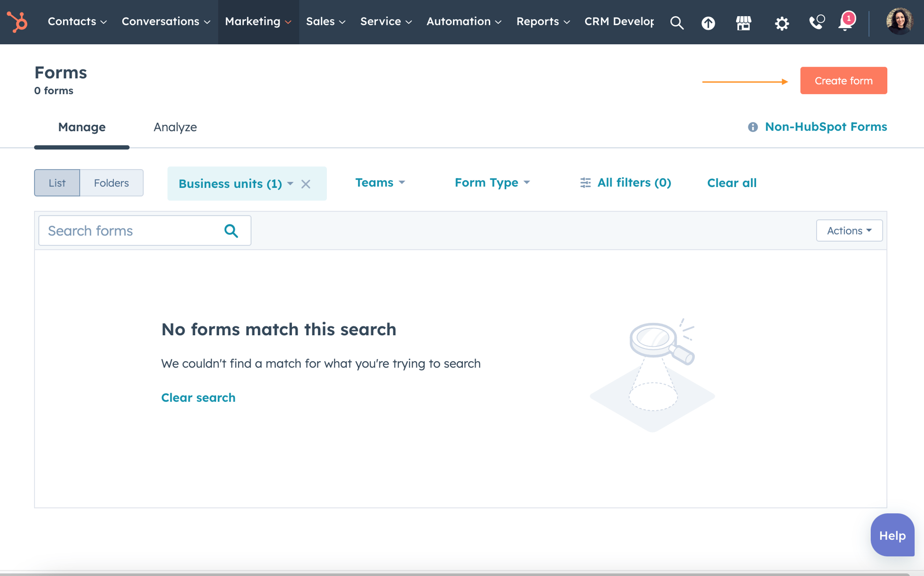Click the upgrade arrow icon
The image size is (924, 576).
coord(708,22)
